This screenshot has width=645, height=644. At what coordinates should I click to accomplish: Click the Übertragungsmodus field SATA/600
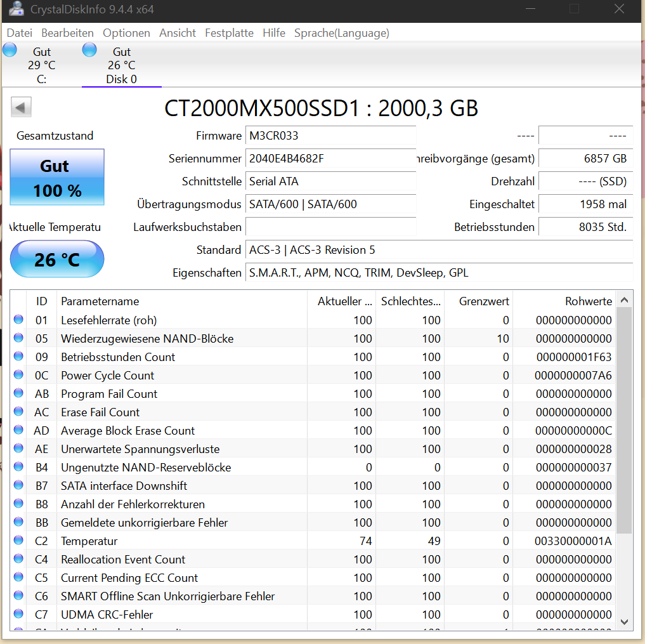tap(330, 204)
